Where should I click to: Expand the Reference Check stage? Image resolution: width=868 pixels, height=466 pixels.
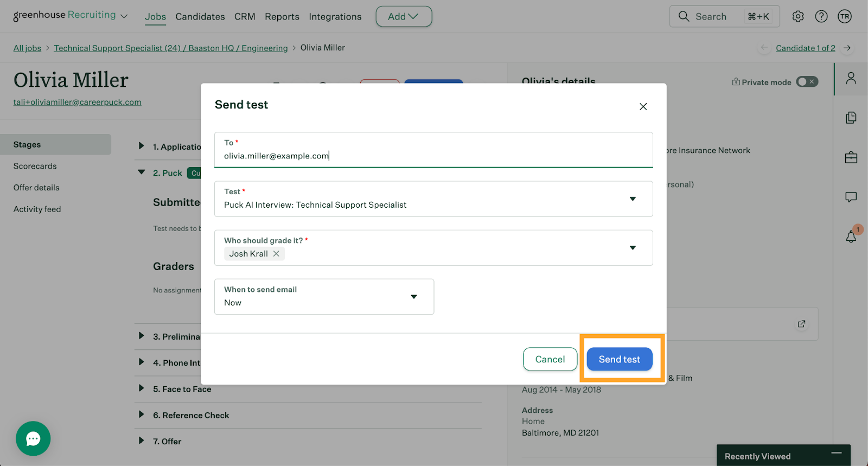click(142, 415)
